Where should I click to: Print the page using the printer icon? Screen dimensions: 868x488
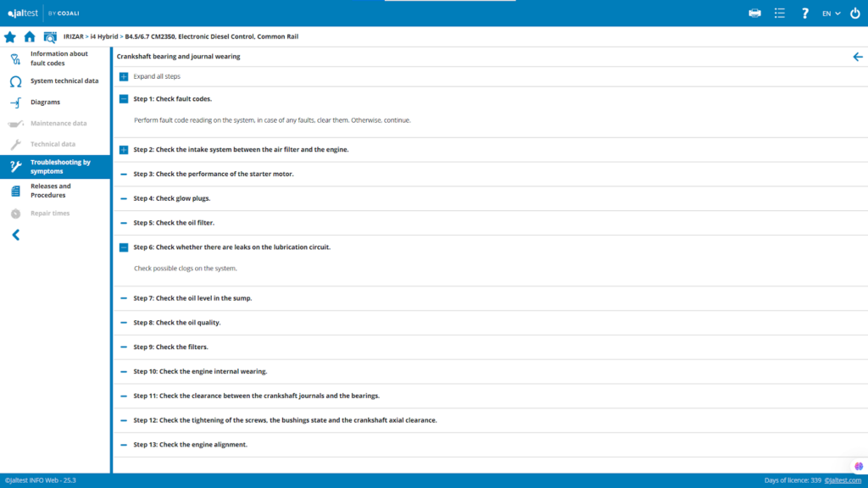tap(754, 14)
